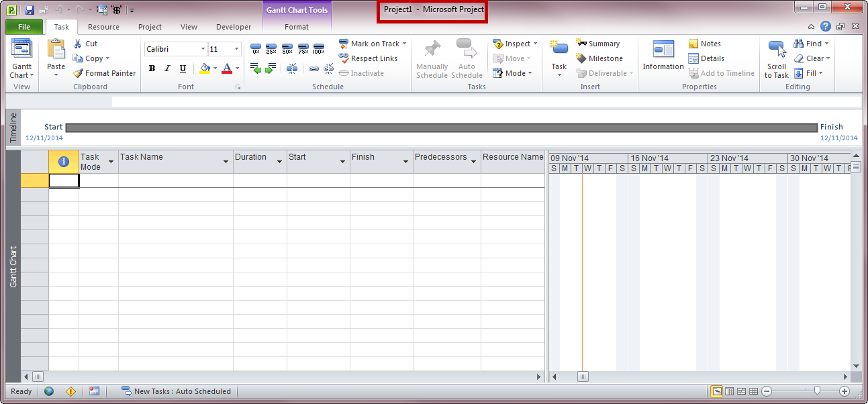Expand the Mark on Track dropdown
Screen dimensions: 868x404
pos(405,44)
